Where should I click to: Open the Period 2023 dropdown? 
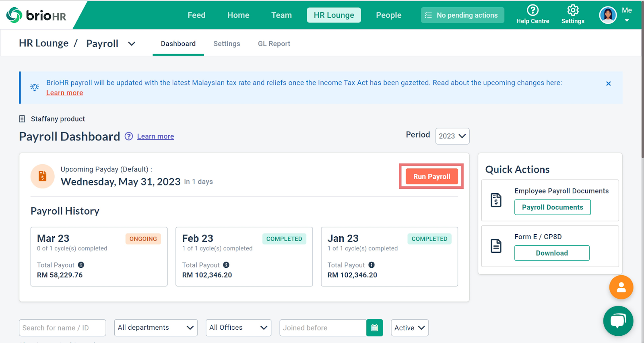point(452,136)
